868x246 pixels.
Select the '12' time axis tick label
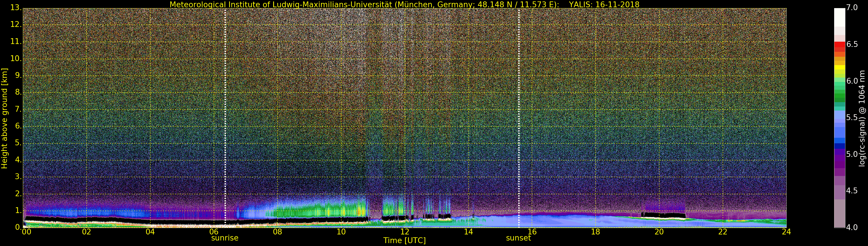[x=405, y=232]
